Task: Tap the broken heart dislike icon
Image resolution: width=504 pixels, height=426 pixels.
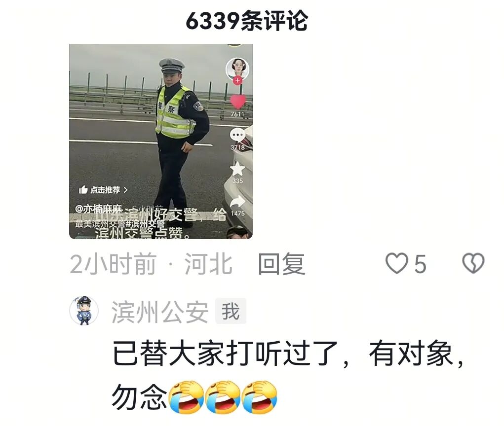Action: tap(473, 263)
